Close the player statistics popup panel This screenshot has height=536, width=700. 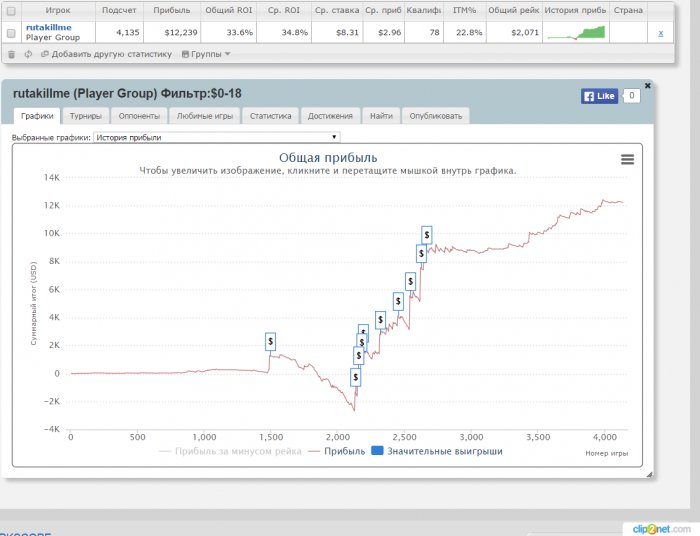(x=647, y=85)
